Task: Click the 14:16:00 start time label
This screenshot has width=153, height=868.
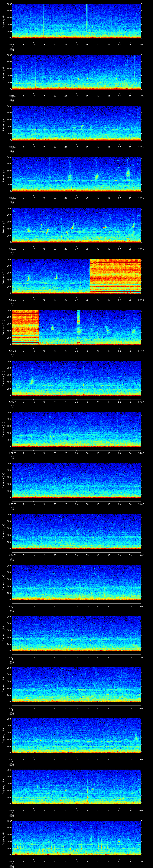Action: point(12,147)
